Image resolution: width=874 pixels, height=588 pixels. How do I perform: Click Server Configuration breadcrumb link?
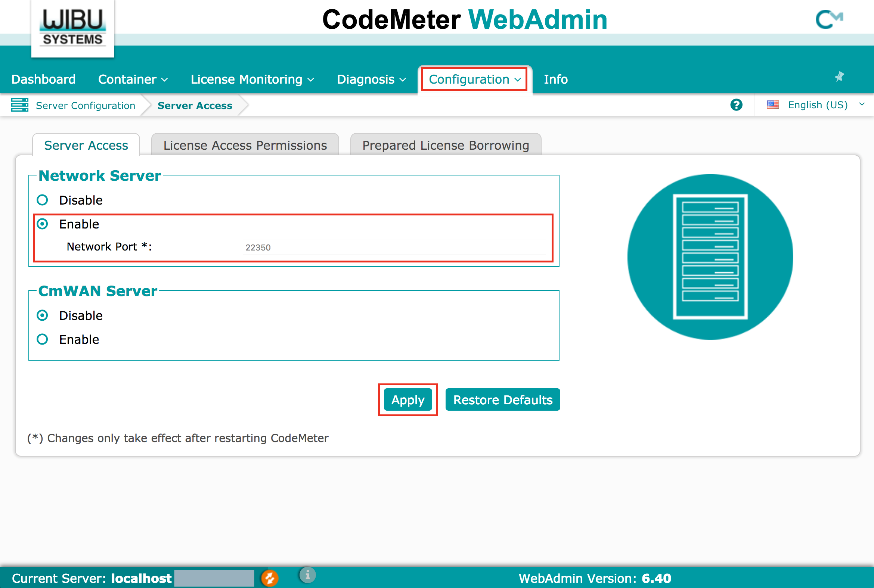(x=86, y=105)
